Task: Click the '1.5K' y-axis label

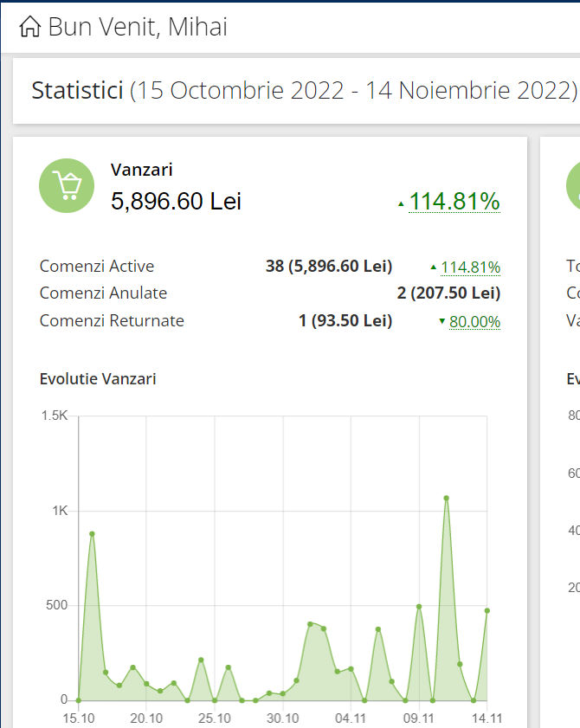Action: pos(55,416)
